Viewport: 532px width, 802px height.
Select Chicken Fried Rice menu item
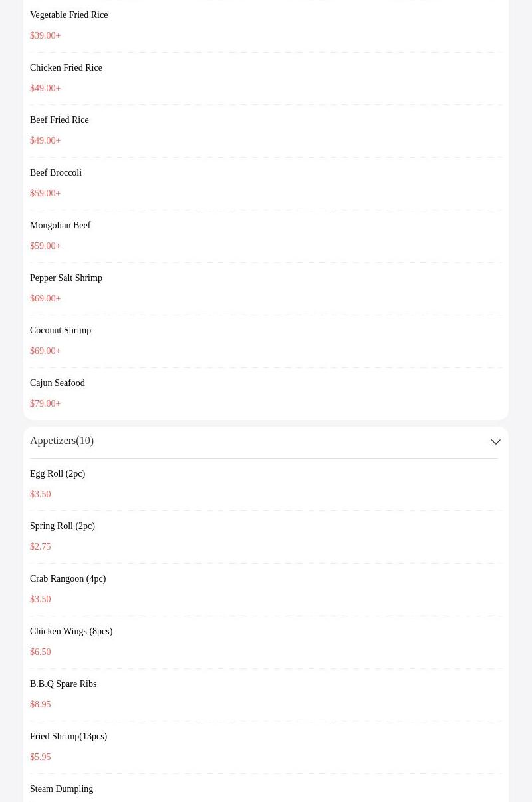[x=266, y=78]
